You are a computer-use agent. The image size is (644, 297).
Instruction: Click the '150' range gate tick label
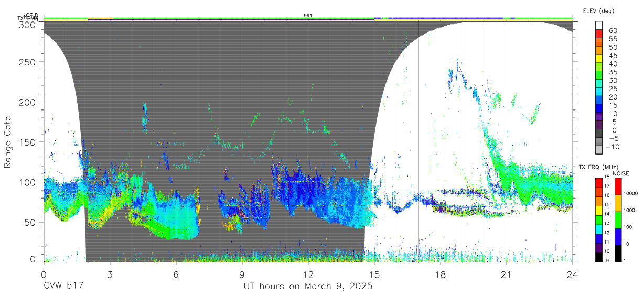[28, 142]
